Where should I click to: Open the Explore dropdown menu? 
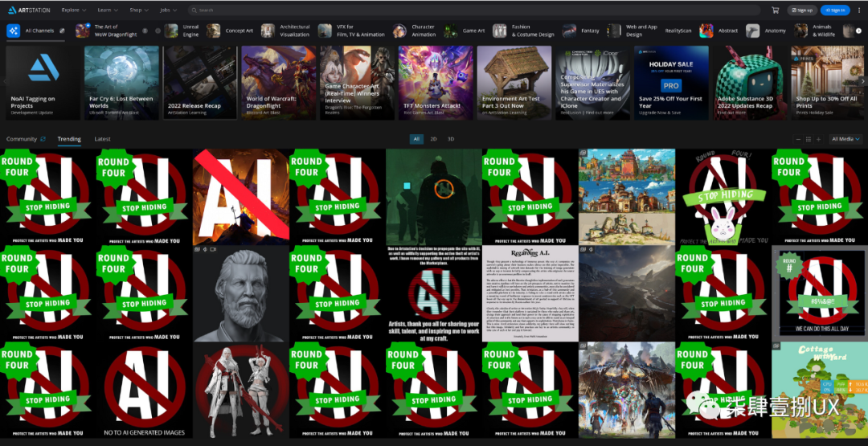(x=74, y=10)
